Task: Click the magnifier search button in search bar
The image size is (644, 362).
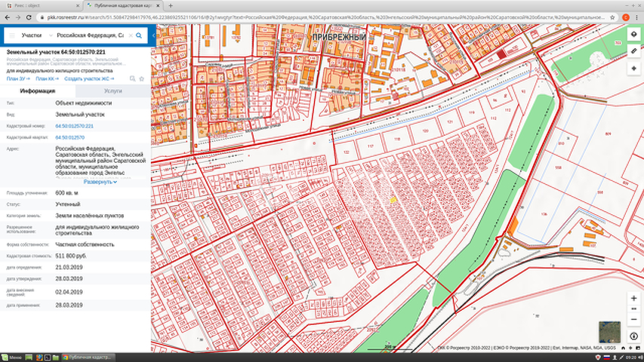Action: [x=140, y=35]
